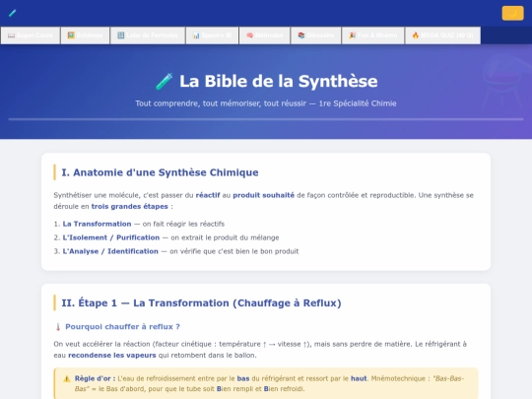The image size is (532, 399).
Task: Click the bold phrase 'recondense les vapeurs'
Action: (x=112, y=356)
